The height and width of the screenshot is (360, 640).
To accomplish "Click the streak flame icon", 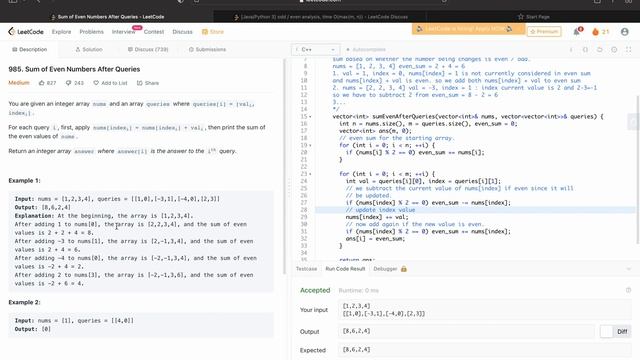I will [x=596, y=31].
